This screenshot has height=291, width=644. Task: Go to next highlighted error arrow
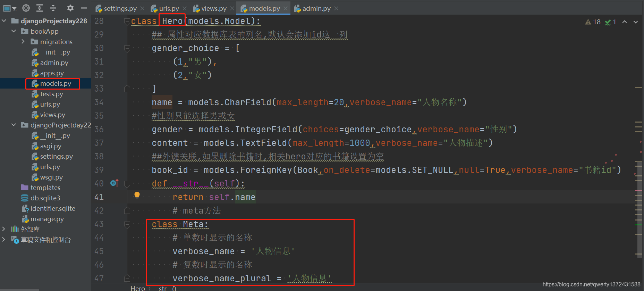coord(636,22)
